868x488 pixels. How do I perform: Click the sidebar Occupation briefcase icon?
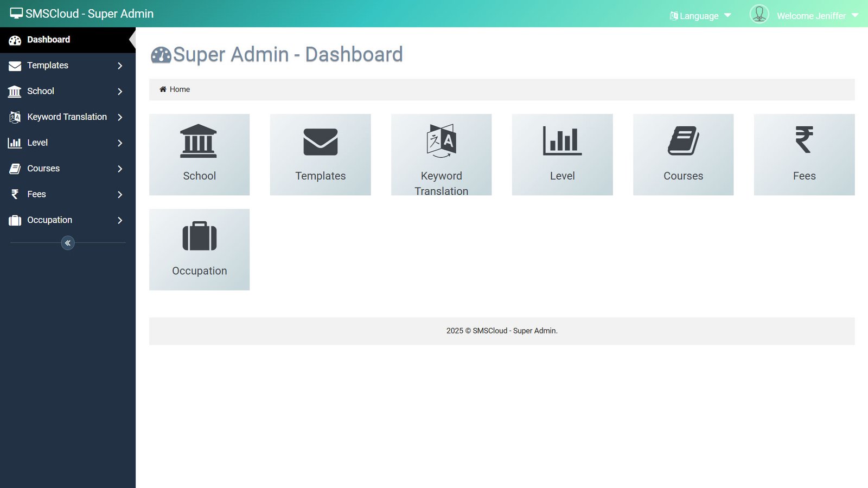pyautogui.click(x=15, y=220)
